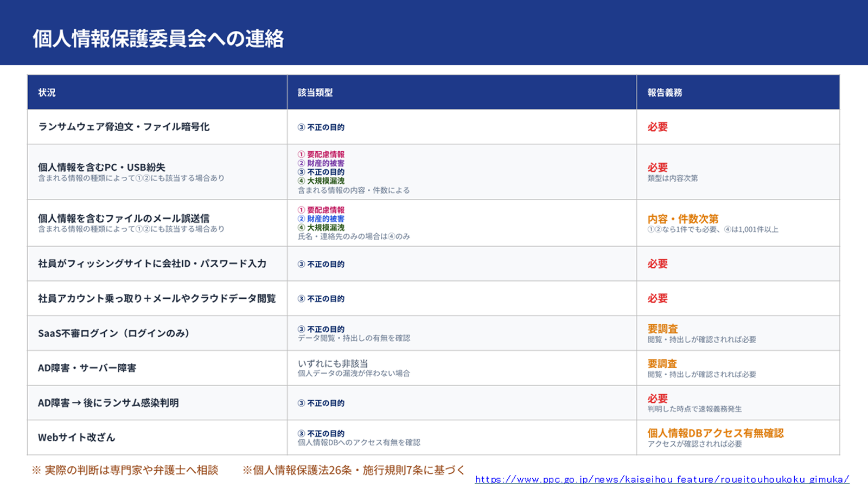The image size is (868, 488).
Task: Click 個人情報DBアクセス有無確認 orange label
Action: click(716, 433)
